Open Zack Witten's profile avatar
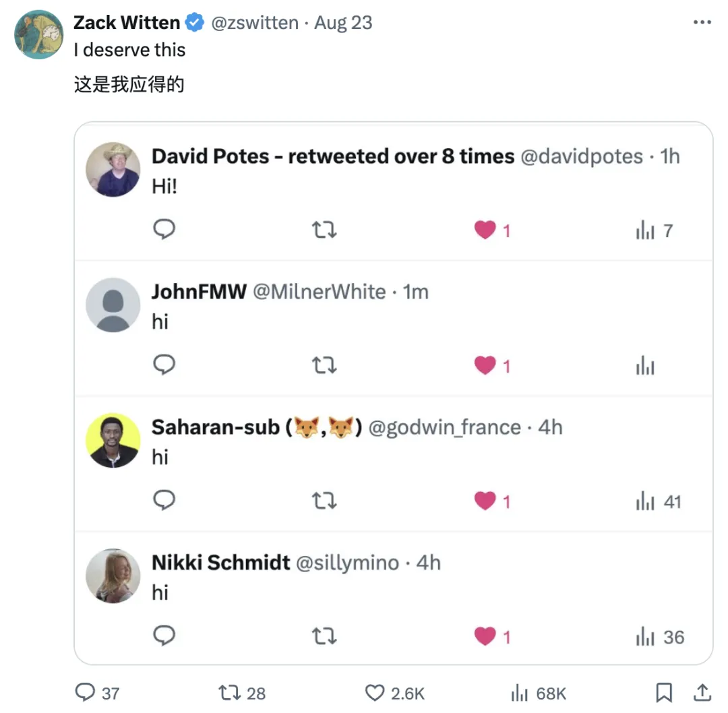The width and height of the screenshot is (728, 713). click(38, 35)
